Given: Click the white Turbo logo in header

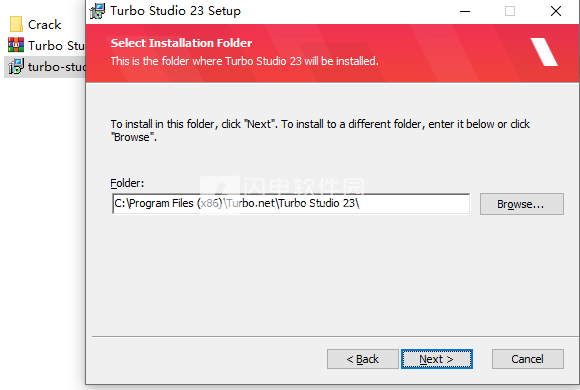Looking at the screenshot, I should pyautogui.click(x=544, y=52).
